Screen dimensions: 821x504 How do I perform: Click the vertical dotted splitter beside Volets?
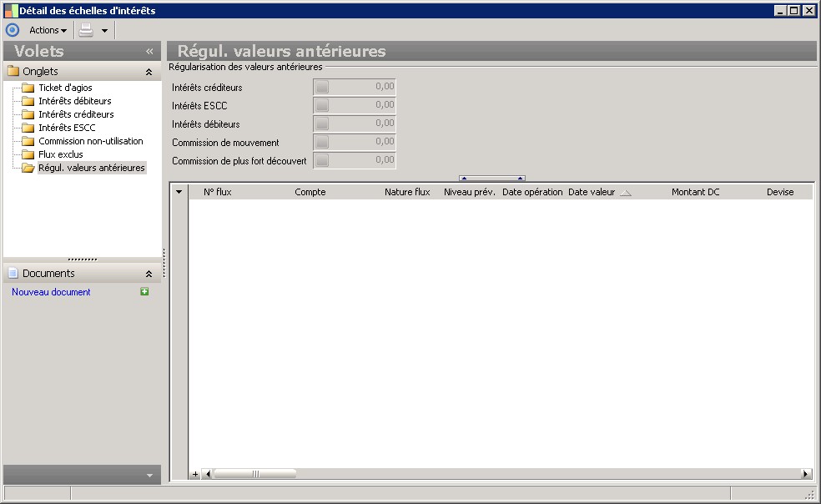click(164, 263)
